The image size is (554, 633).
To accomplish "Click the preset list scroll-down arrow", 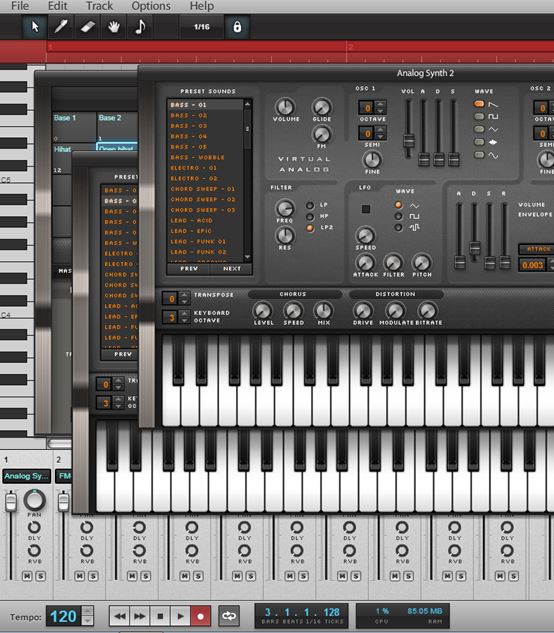I will click(248, 257).
